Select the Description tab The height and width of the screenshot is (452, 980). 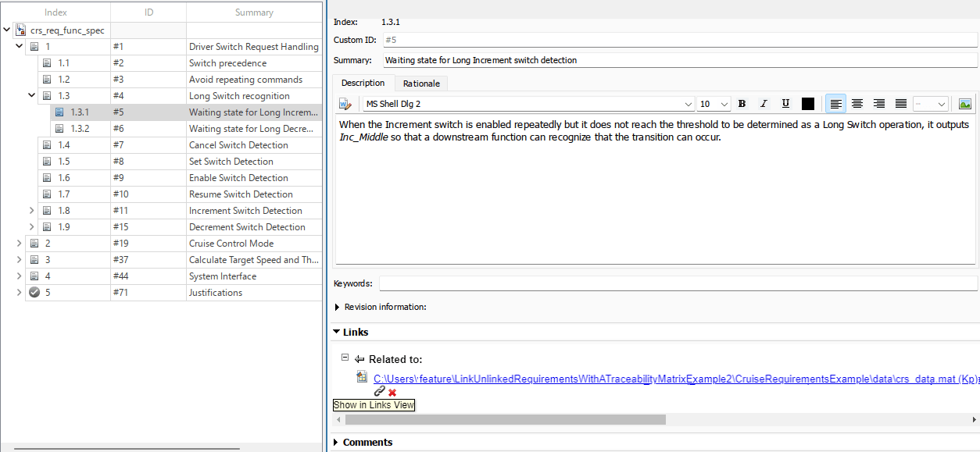click(x=363, y=83)
